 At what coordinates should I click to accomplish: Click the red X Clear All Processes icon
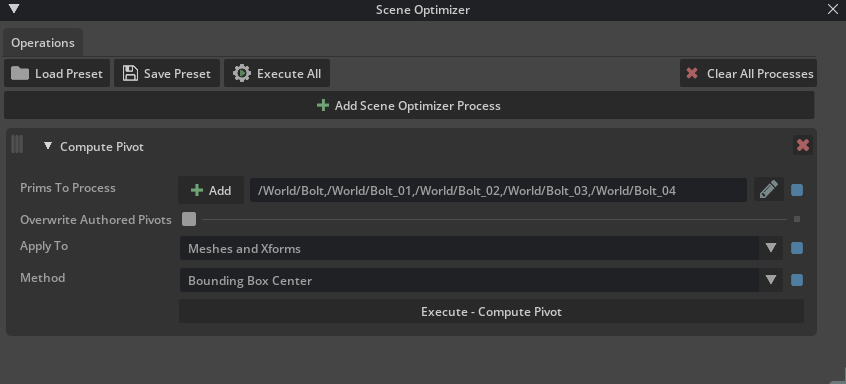tap(692, 73)
